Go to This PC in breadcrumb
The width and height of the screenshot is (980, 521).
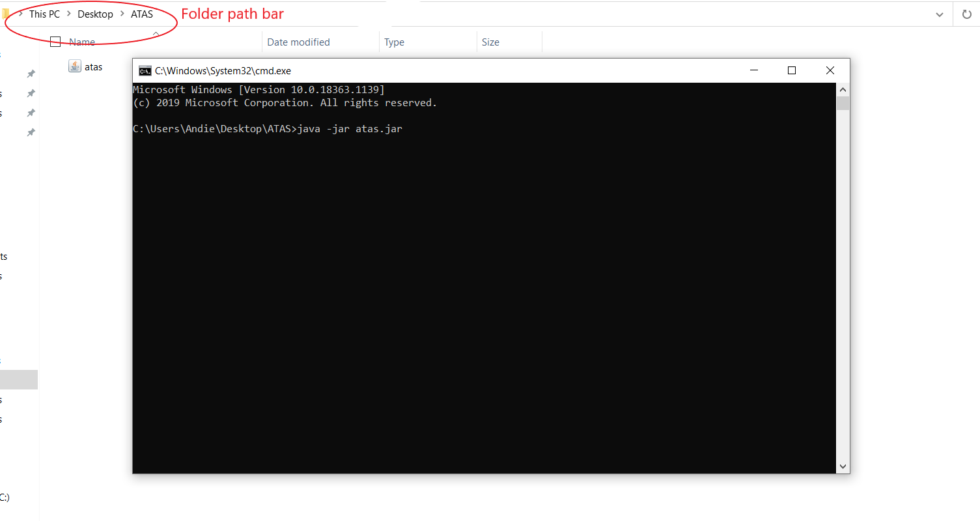point(44,14)
